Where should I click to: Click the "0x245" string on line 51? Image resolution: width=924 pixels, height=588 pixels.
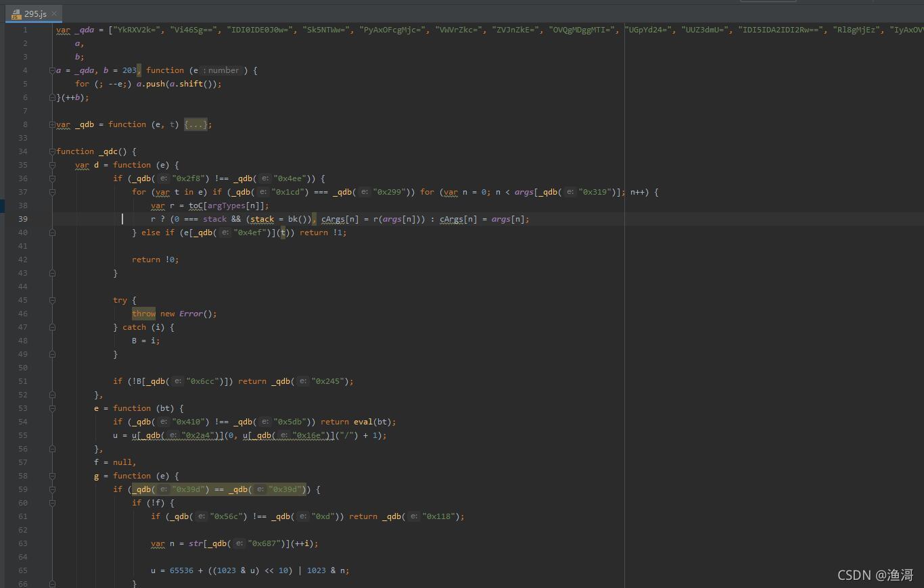click(x=329, y=381)
